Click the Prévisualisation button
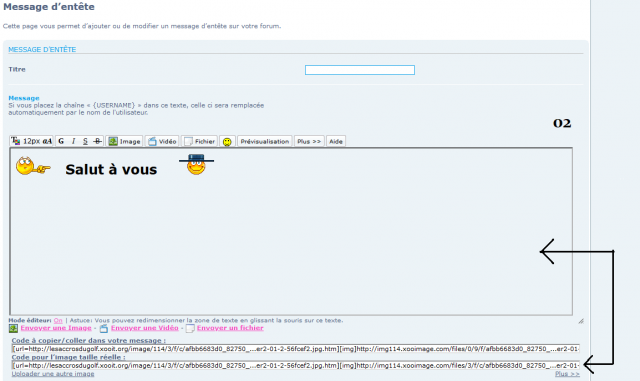The image size is (640, 381). click(x=264, y=141)
